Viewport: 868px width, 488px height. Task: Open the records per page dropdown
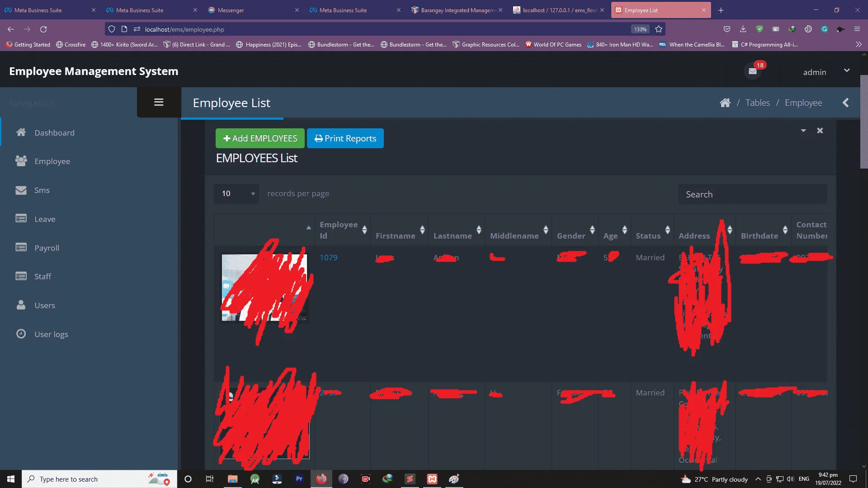(236, 193)
